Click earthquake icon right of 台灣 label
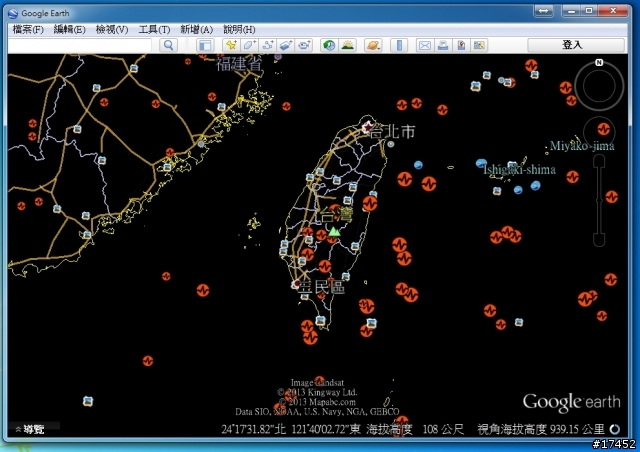640x452 pixels. coord(370,203)
